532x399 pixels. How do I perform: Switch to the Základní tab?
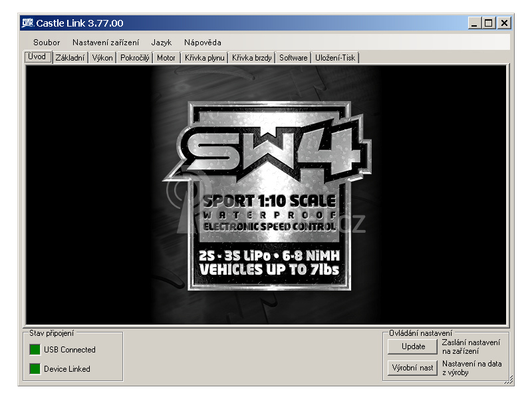(70, 58)
